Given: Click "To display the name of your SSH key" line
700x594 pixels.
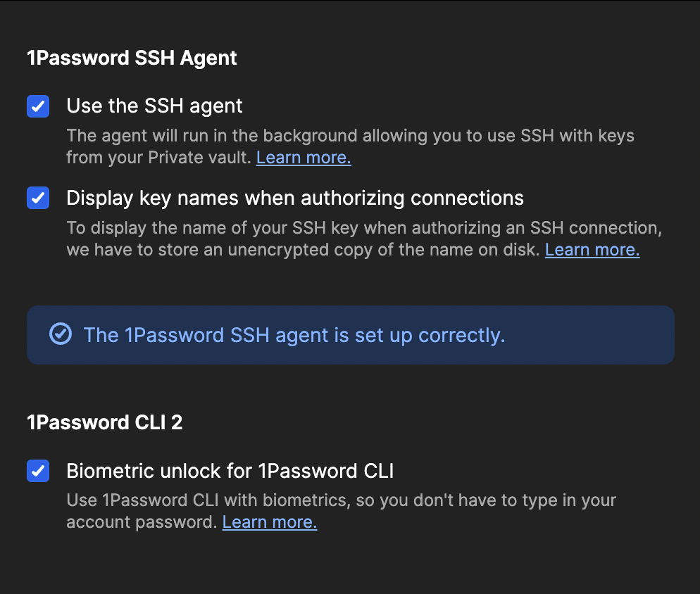Looking at the screenshot, I should click(x=363, y=228).
